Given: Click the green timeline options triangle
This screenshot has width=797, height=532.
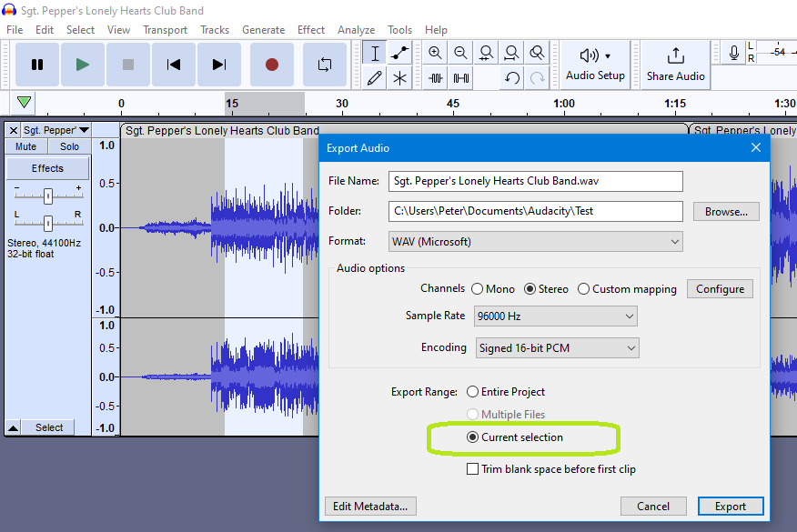Looking at the screenshot, I should [x=24, y=103].
